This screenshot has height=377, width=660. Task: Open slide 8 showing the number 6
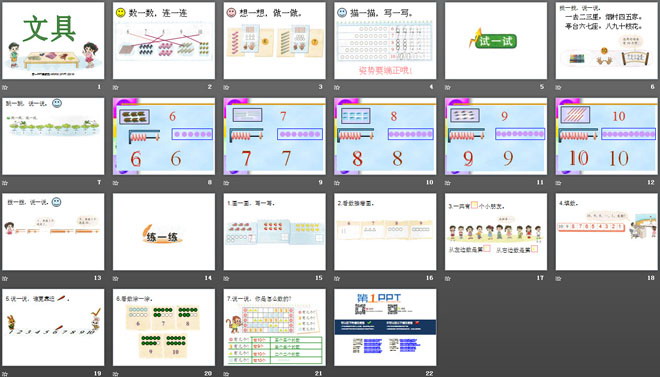pyautogui.click(x=164, y=136)
